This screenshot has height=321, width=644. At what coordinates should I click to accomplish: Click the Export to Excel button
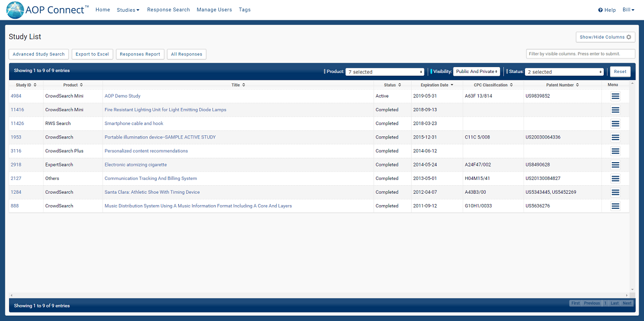92,54
